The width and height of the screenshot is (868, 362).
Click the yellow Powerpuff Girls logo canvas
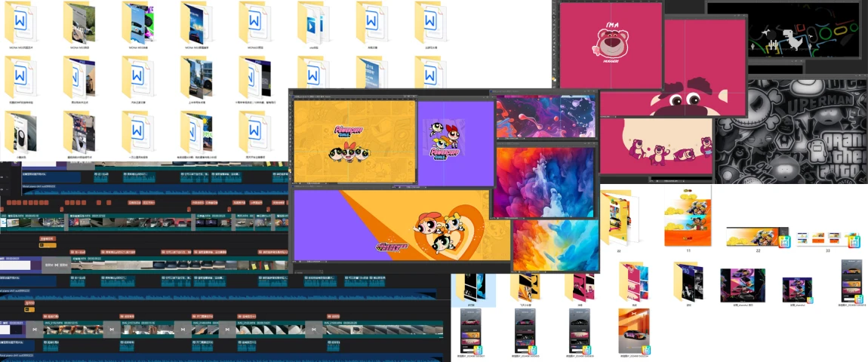[354, 142]
